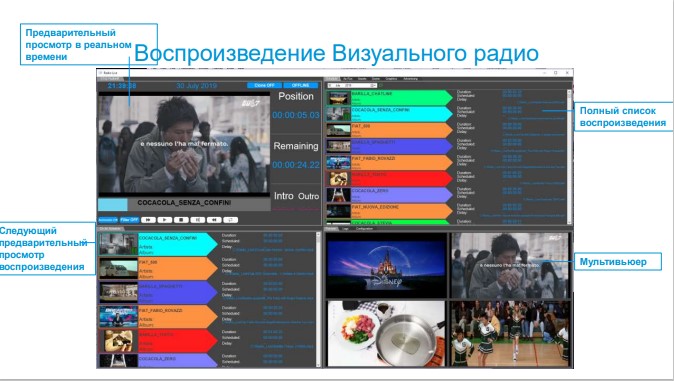The height and width of the screenshot is (381, 674).
Task: Select COCACOLA_SENZA_CONFINI cyan item in full playlist
Action: click(402, 114)
